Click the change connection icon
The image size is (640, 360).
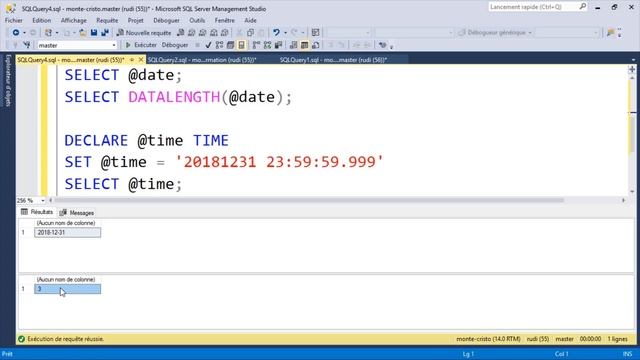(x=27, y=45)
